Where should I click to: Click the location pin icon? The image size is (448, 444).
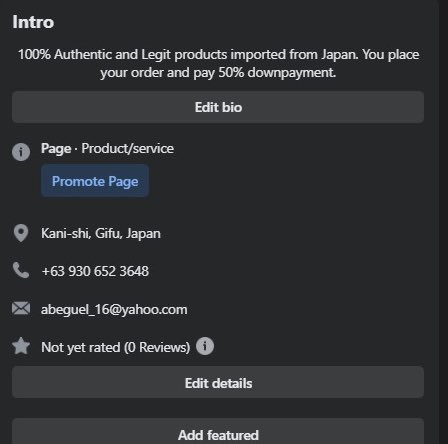(21, 233)
